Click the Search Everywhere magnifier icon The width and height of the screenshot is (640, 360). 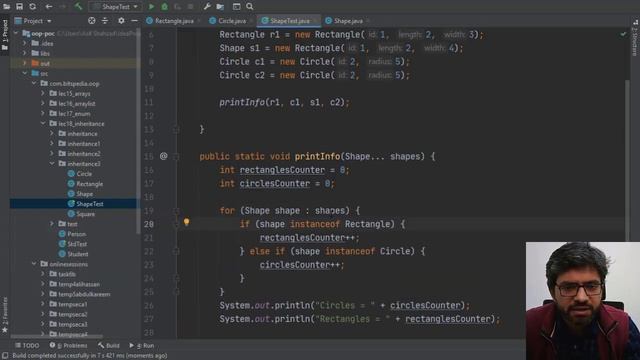pyautogui.click(x=249, y=7)
